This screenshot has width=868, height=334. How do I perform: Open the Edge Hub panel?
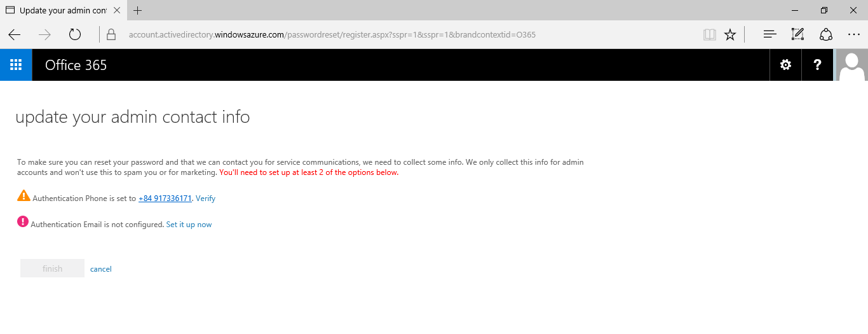coord(770,35)
